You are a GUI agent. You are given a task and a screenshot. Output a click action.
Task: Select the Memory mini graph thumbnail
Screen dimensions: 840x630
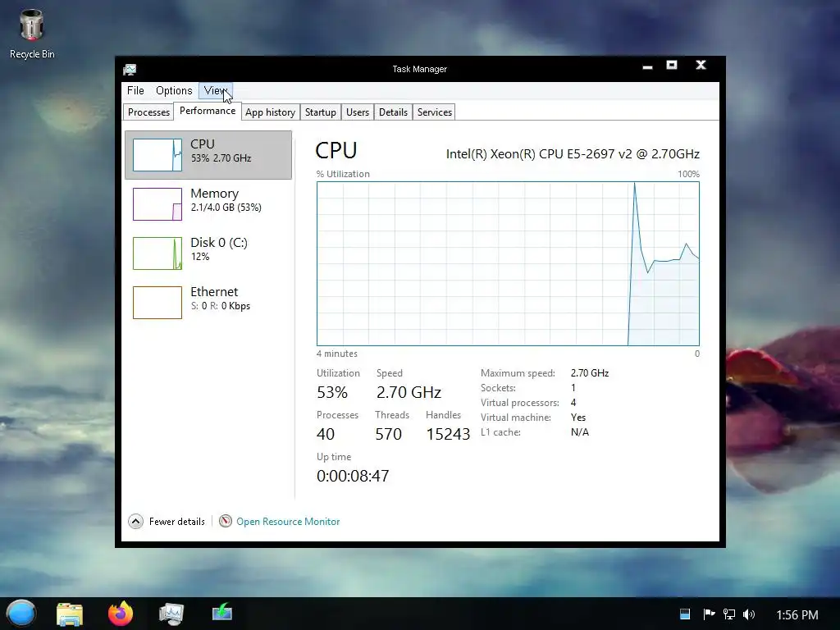coord(157,204)
